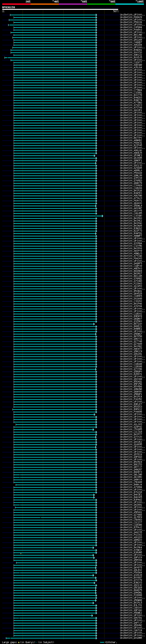The height and width of the screenshot is (644, 146).
Task: Click hit label UniRef100_Q5TEC6
Action: pos(131,454)
